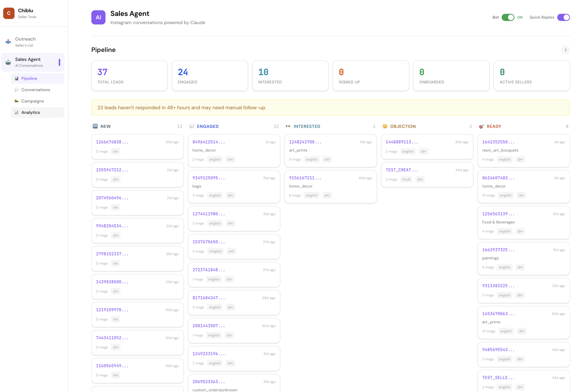Click the purple AI Sales Agent badge
The image size is (576, 392).
point(98,17)
